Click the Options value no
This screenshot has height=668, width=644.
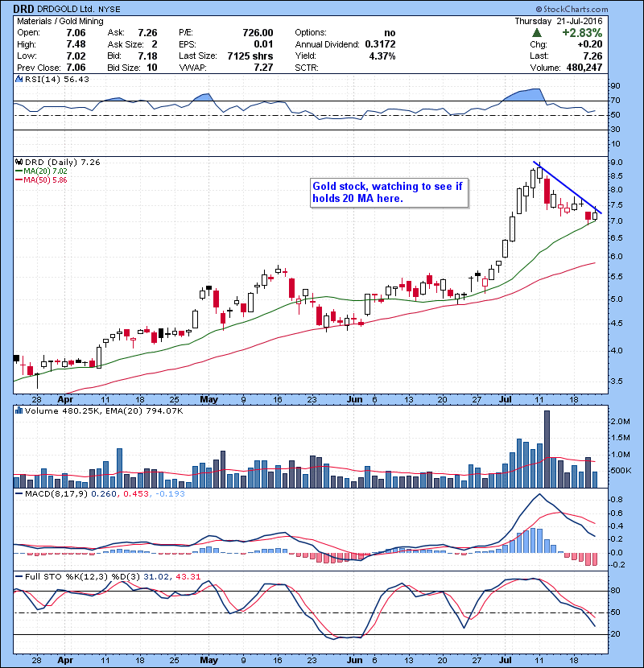point(390,33)
